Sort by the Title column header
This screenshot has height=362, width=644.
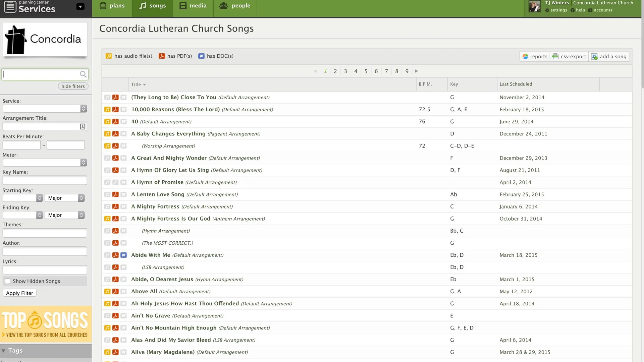tap(139, 84)
